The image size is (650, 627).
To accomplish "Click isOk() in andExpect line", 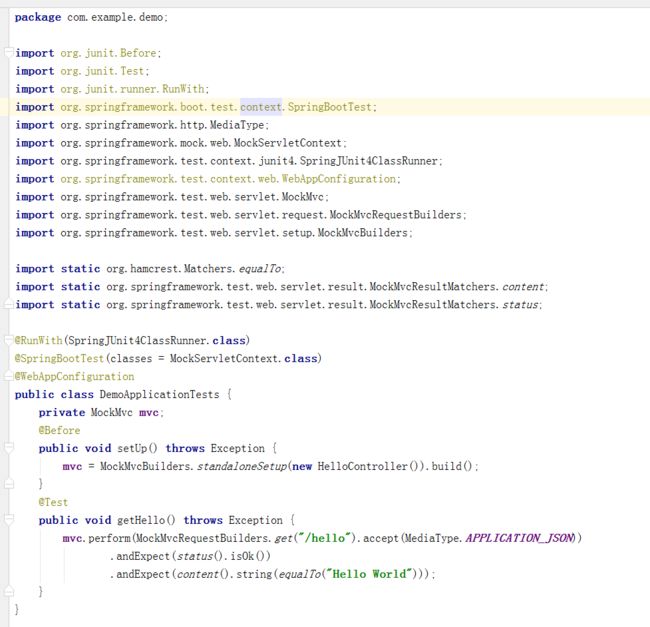I will (247, 556).
